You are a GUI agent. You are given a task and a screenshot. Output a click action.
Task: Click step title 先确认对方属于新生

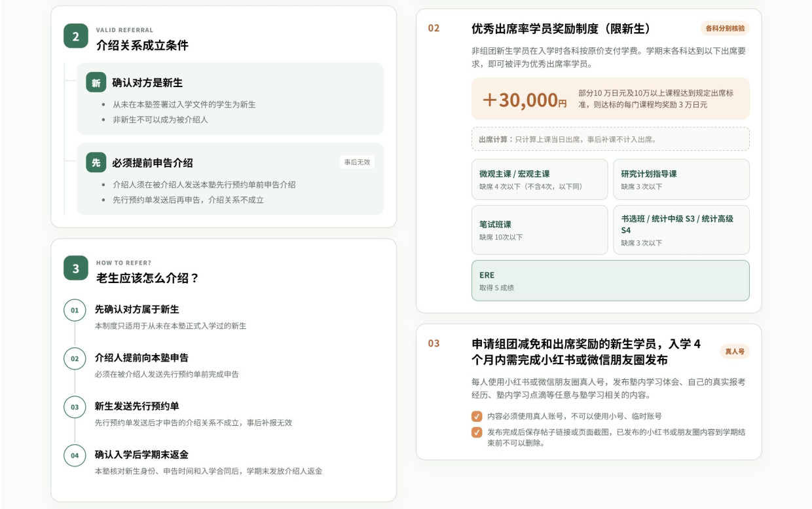point(137,309)
